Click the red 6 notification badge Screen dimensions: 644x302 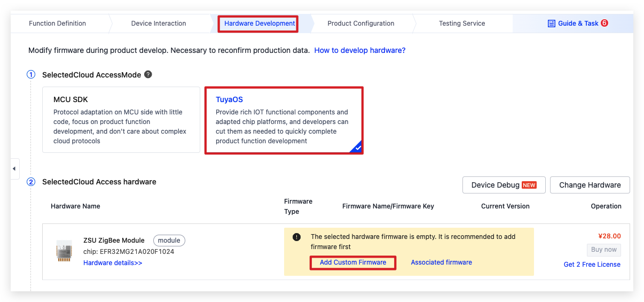(x=604, y=23)
